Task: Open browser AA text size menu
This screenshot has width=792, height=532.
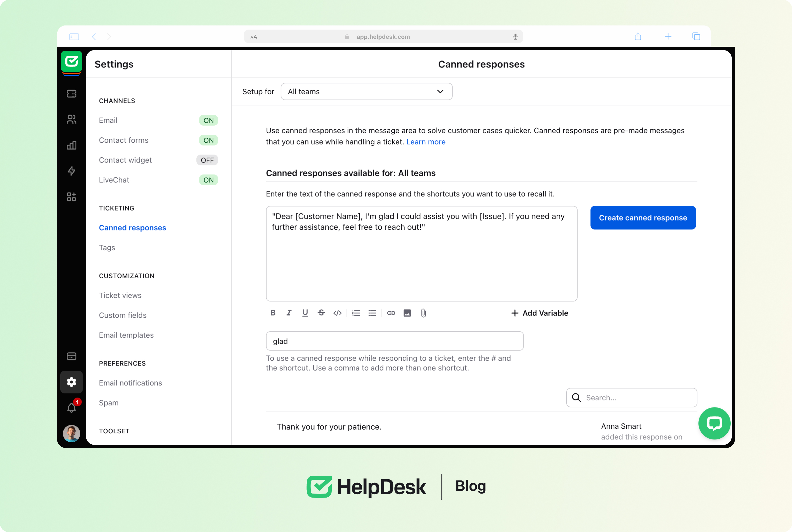Action: (x=254, y=37)
